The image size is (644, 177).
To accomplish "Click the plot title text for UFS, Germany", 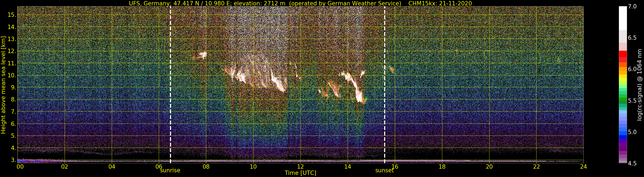I will [265, 3].
